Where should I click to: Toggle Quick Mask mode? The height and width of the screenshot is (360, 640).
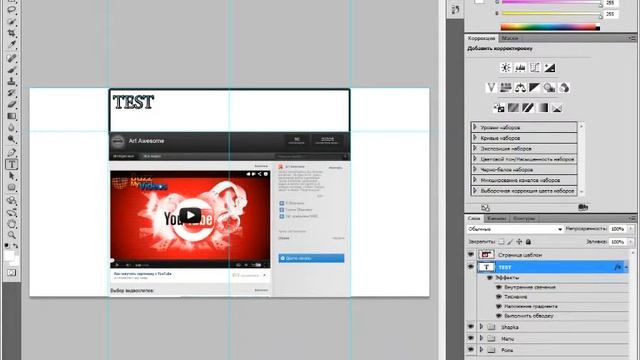11,272
